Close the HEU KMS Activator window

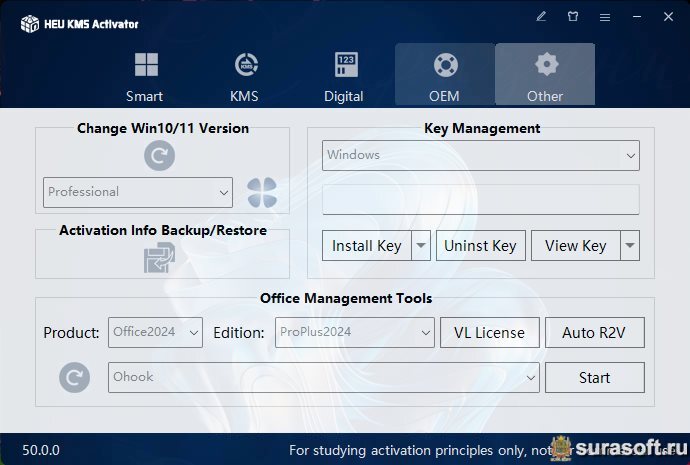click(668, 17)
